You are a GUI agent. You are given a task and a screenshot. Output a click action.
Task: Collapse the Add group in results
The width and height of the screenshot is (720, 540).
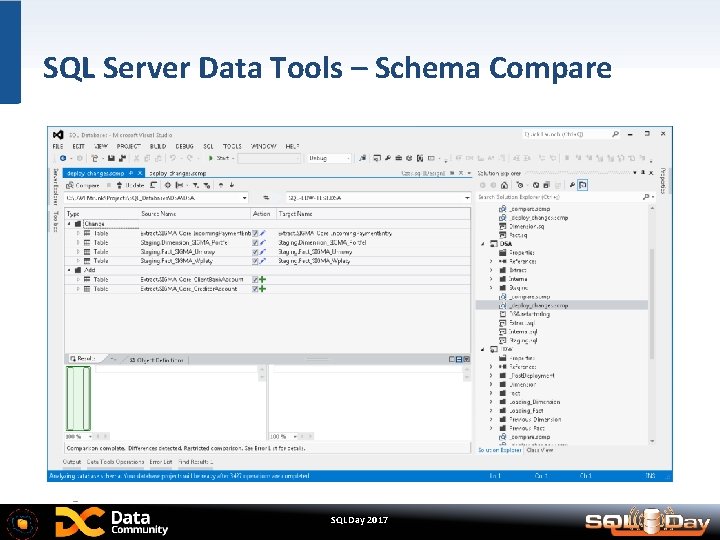[x=69, y=270]
